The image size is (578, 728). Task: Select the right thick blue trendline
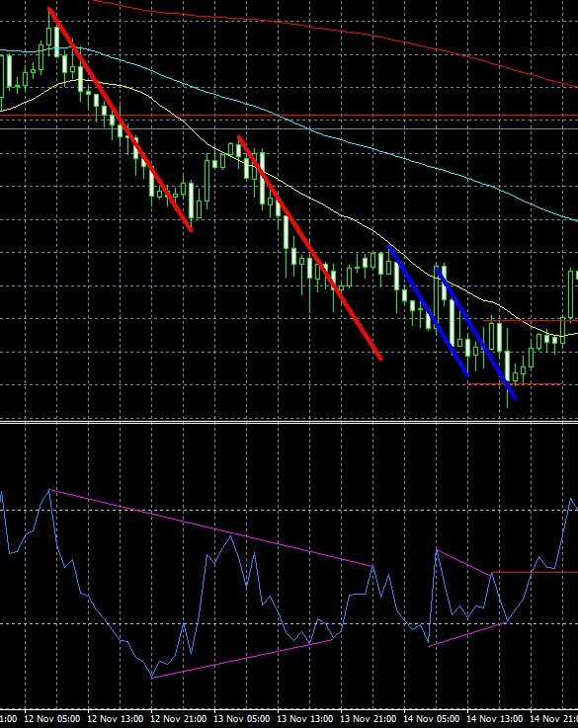click(476, 333)
